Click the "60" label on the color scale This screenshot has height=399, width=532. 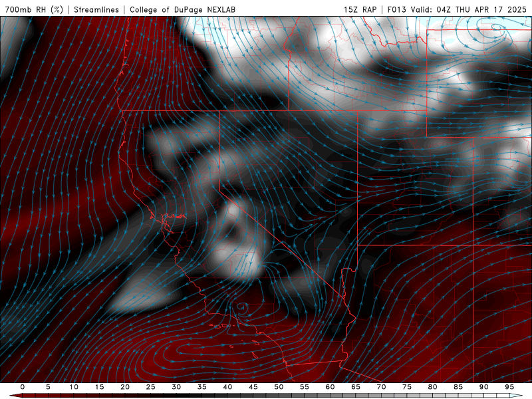pos(330,387)
